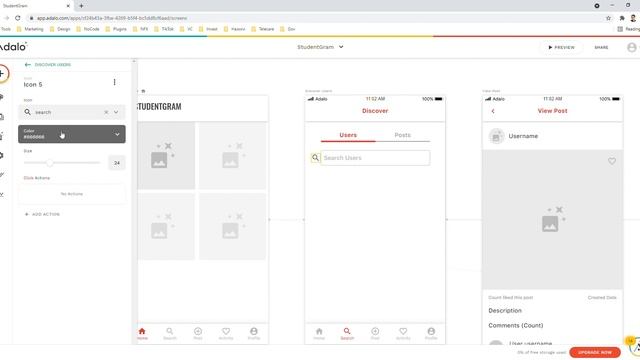Click back chevron on View Post screen
The image size is (640, 360).
[x=493, y=111]
